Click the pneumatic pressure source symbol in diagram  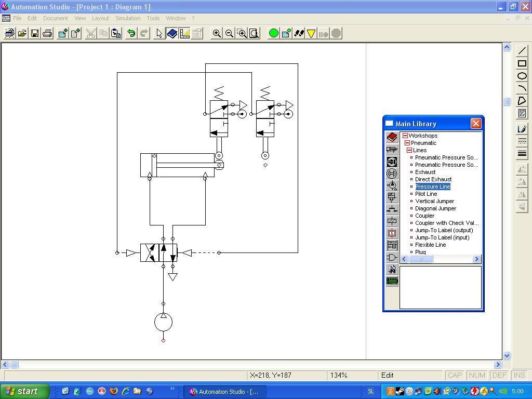pyautogui.click(x=163, y=322)
